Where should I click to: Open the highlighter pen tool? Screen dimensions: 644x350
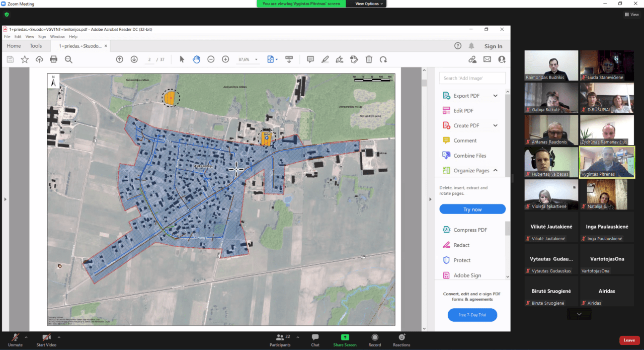(x=325, y=59)
